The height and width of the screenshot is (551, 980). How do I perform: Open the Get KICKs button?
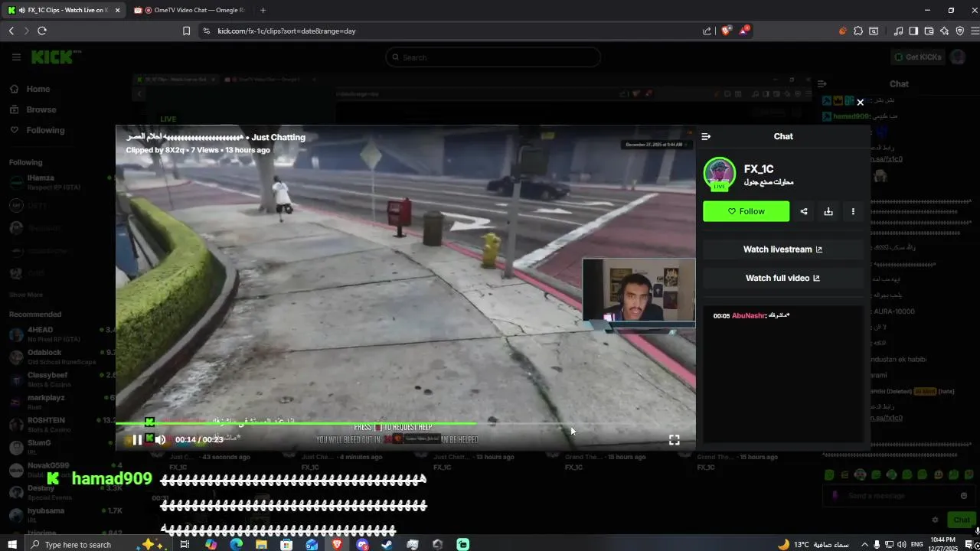(917, 57)
